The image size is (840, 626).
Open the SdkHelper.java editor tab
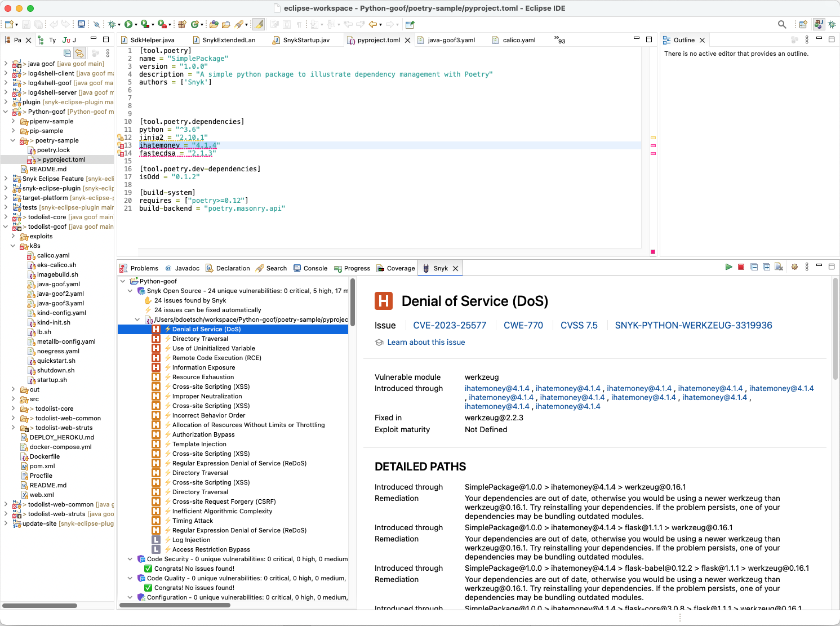[152, 40]
